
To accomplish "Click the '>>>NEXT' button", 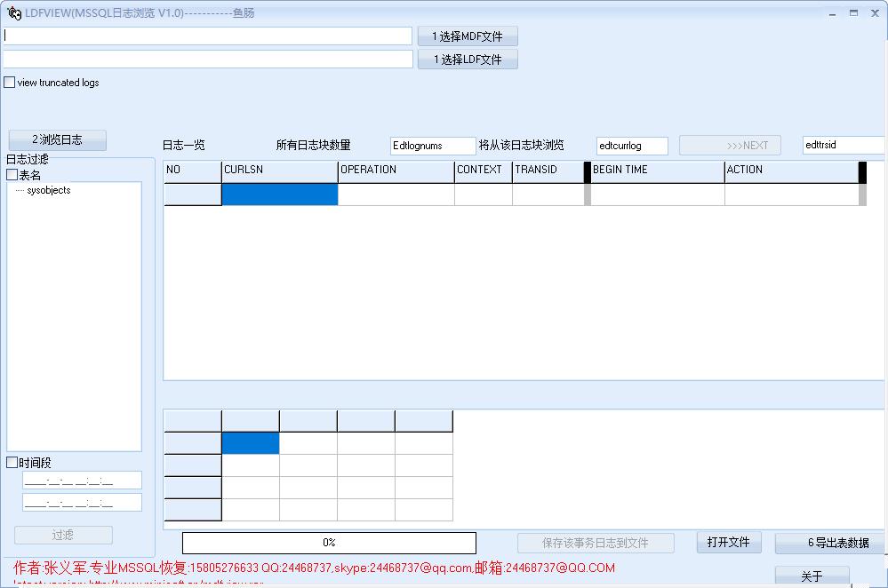I will (730, 146).
